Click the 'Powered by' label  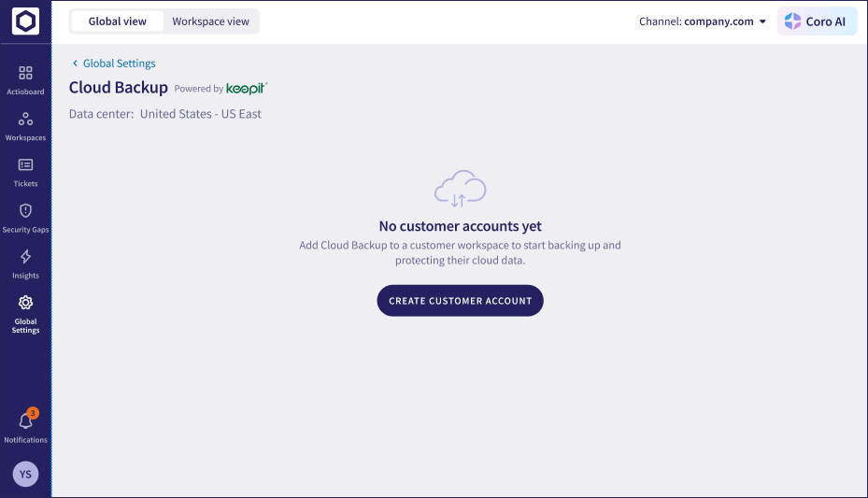click(199, 89)
